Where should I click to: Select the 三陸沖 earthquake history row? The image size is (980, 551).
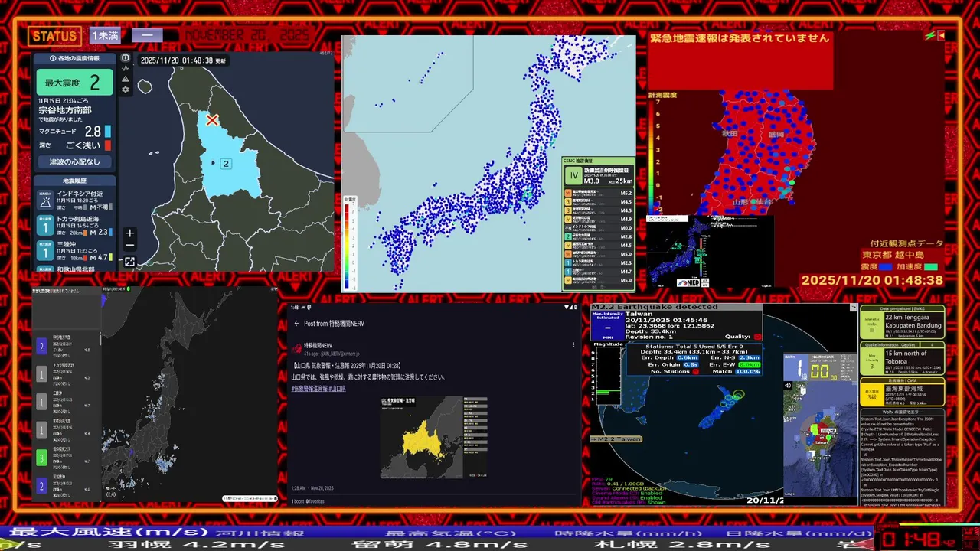pyautogui.click(x=74, y=251)
